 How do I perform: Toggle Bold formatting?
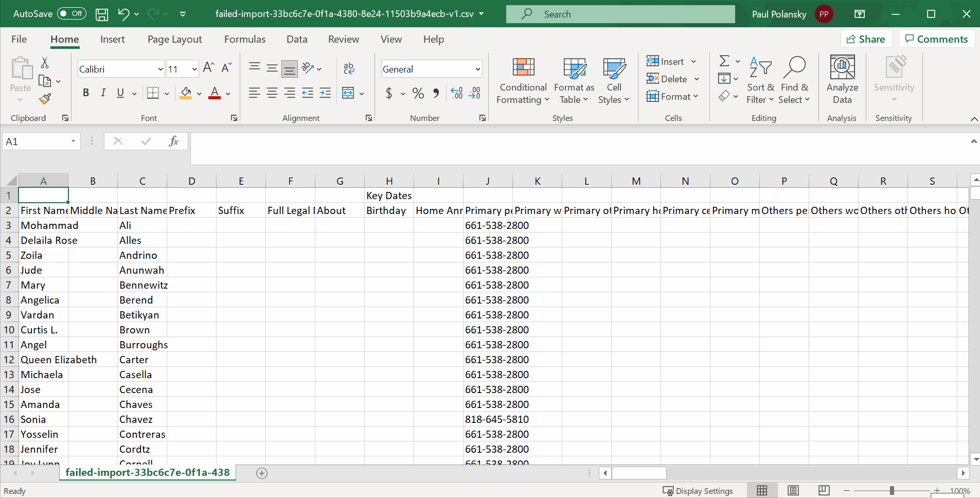point(86,93)
